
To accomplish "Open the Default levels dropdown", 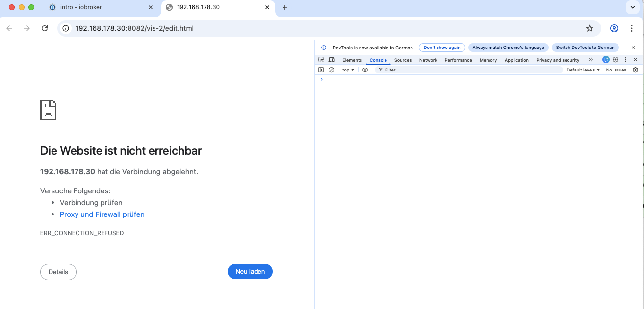I will [x=583, y=70].
